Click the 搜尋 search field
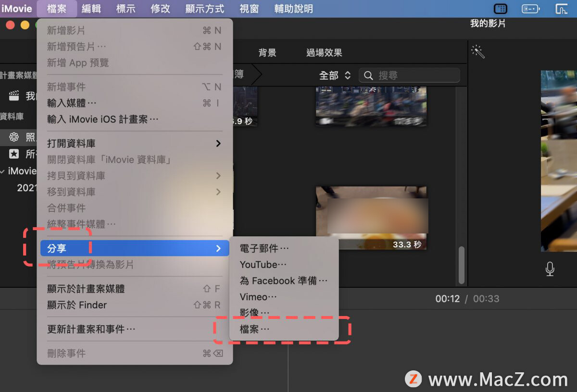The width and height of the screenshot is (577, 392). coord(409,75)
